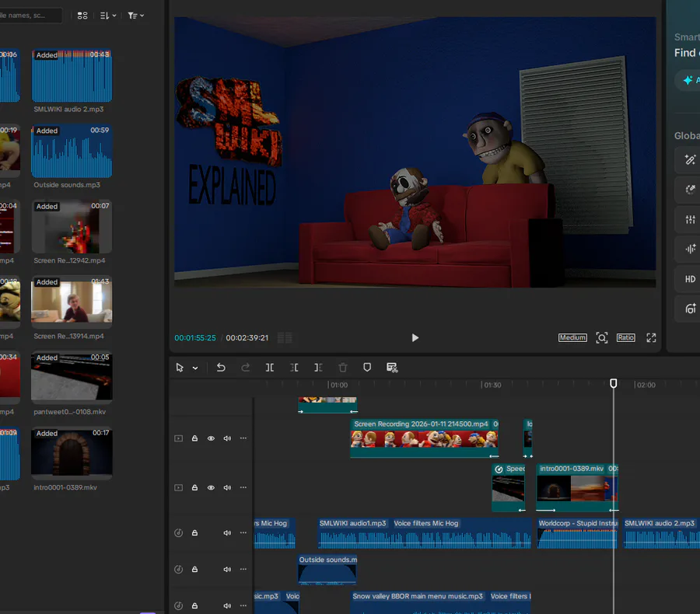Hide the Screen Recording video track
Screen dimensions: 700x614
pos(211,438)
